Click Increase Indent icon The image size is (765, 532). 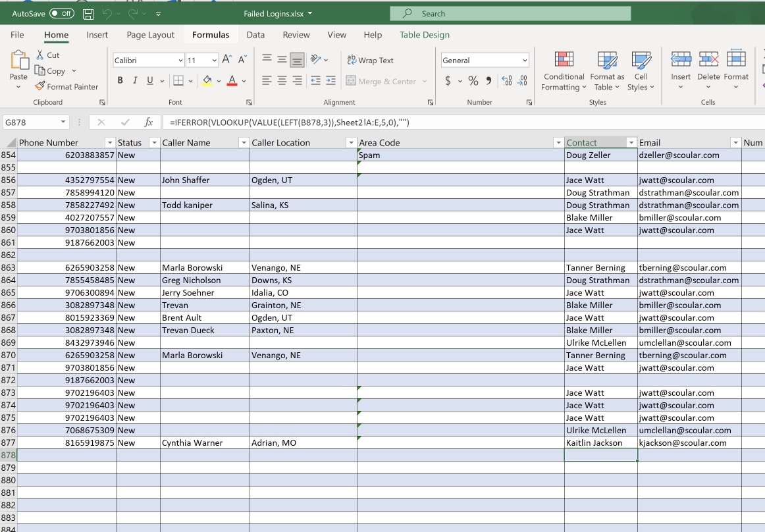(330, 80)
